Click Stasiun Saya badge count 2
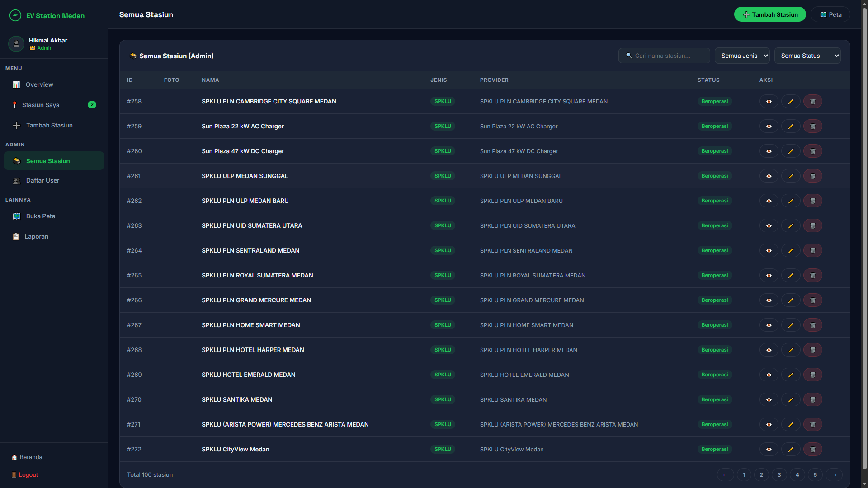The width and height of the screenshot is (868, 488). (x=92, y=104)
